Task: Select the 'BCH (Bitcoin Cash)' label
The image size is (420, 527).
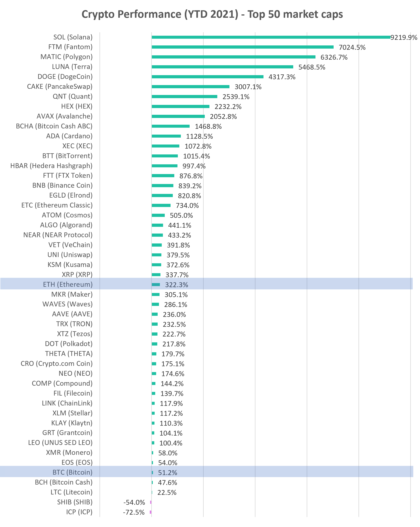Action: [64, 482]
